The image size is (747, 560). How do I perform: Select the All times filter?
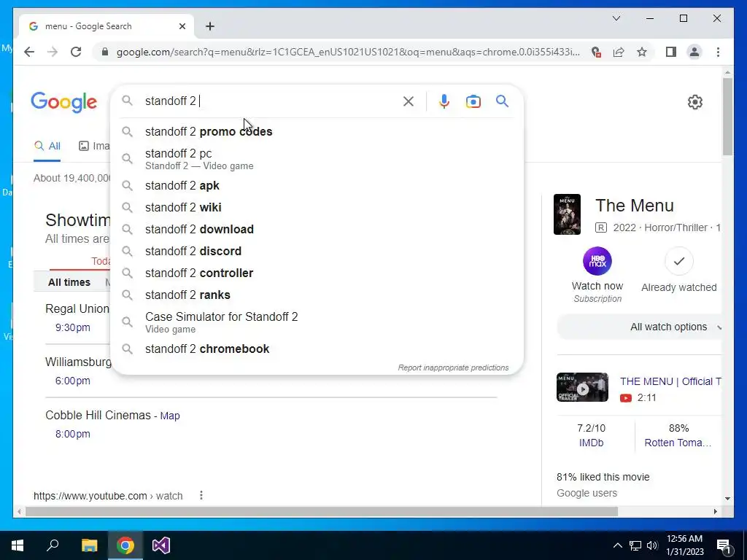tap(69, 282)
